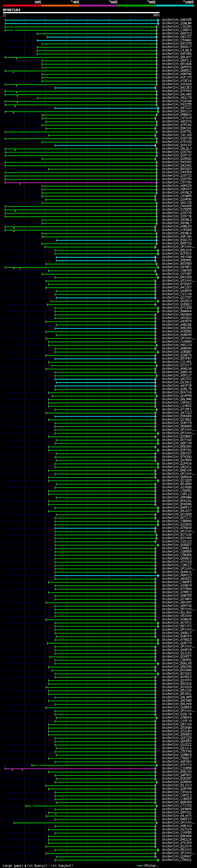Open hit UniRef100_C1N8Y3
197x868 pixels.
pyautogui.click(x=177, y=30)
